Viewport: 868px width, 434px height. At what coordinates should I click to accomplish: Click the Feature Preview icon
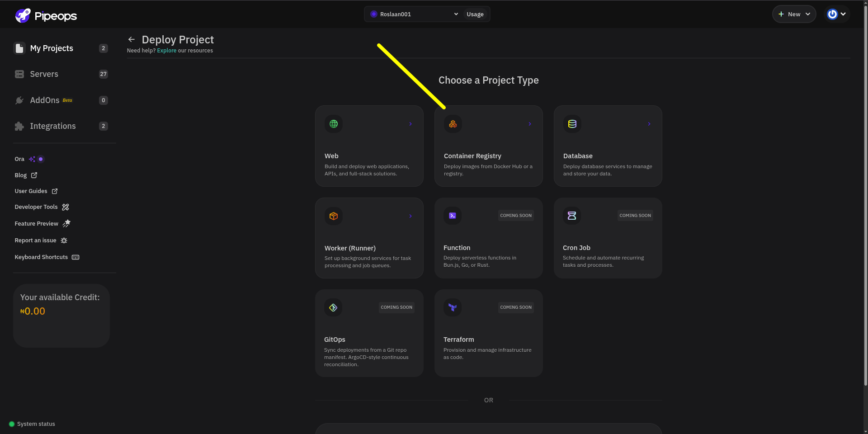coord(66,223)
